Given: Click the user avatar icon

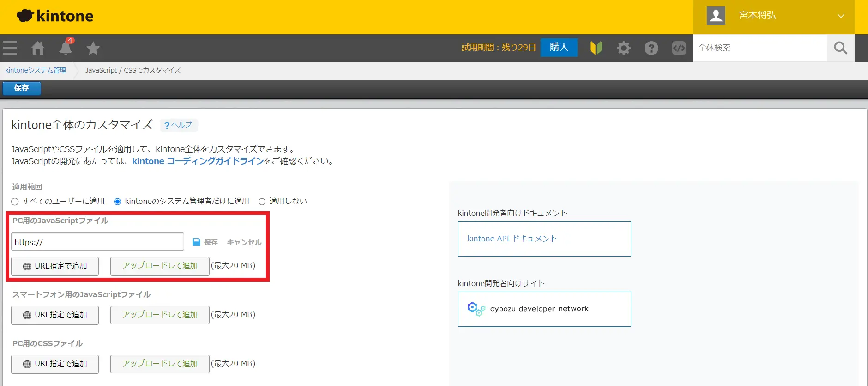Looking at the screenshot, I should click(716, 16).
